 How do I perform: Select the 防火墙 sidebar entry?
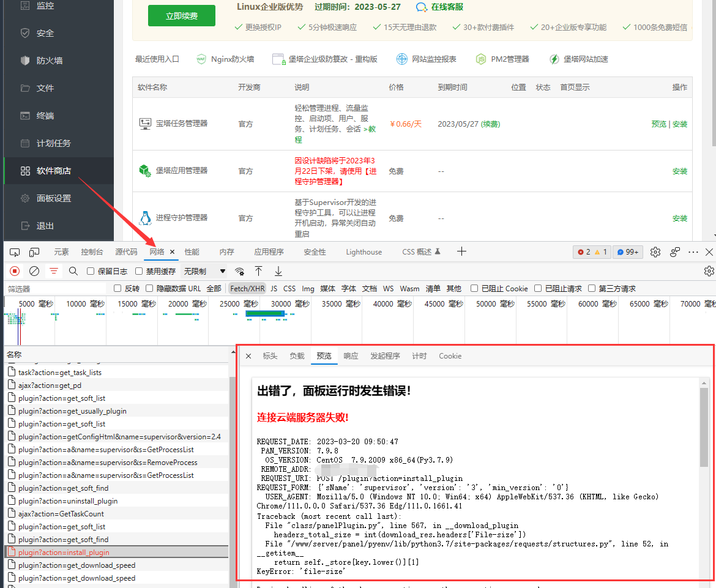[43, 60]
